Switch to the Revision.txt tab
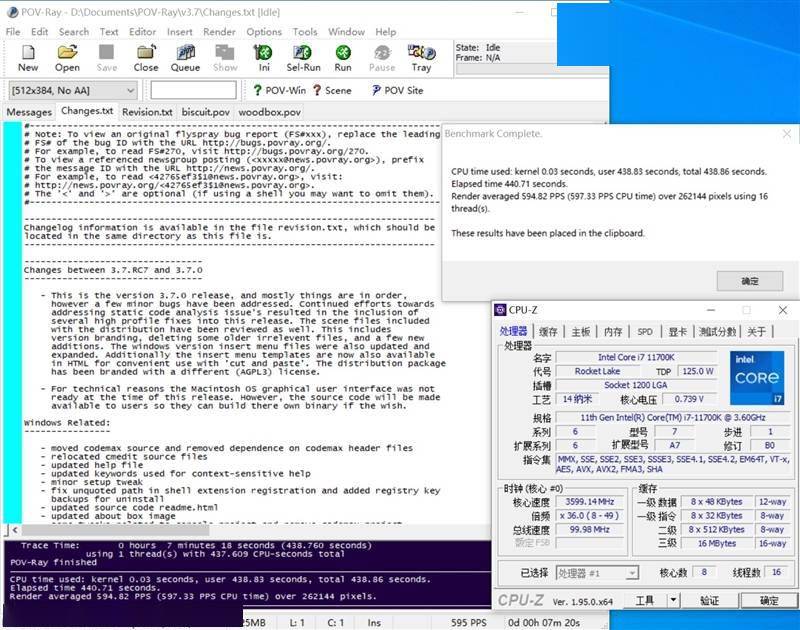The height and width of the screenshot is (630, 800). coord(147,112)
